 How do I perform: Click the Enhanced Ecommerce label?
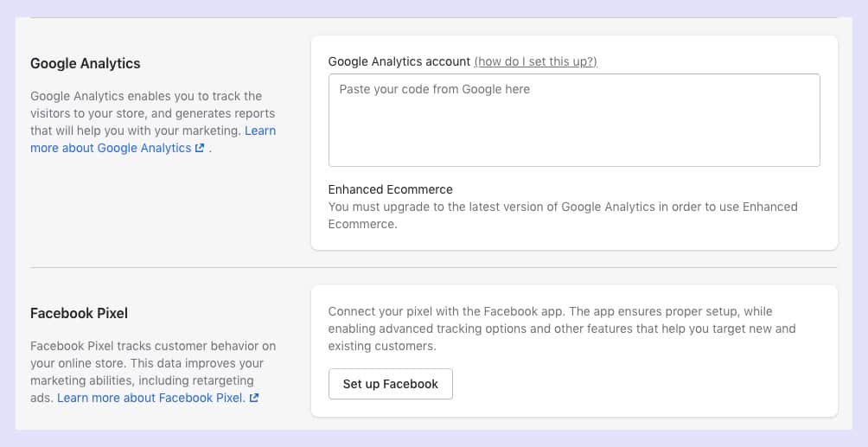[390, 189]
